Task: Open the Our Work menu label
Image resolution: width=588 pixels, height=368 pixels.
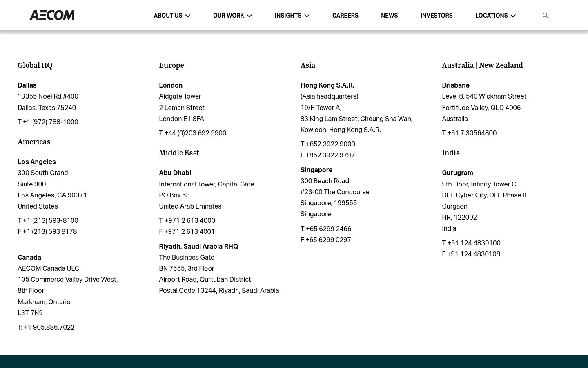Action: (228, 16)
